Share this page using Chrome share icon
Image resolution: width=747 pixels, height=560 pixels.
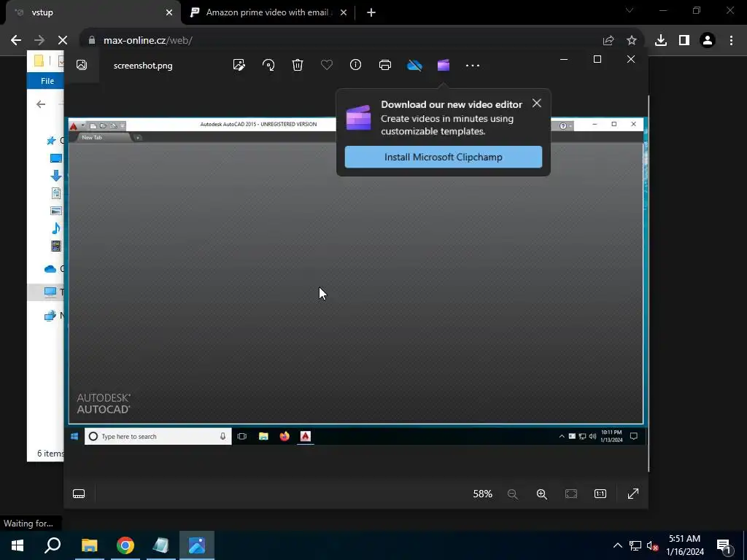pyautogui.click(x=608, y=41)
